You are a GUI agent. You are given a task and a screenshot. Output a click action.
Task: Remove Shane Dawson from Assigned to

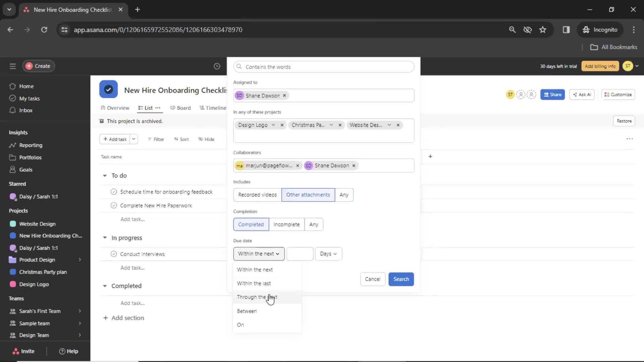(284, 96)
